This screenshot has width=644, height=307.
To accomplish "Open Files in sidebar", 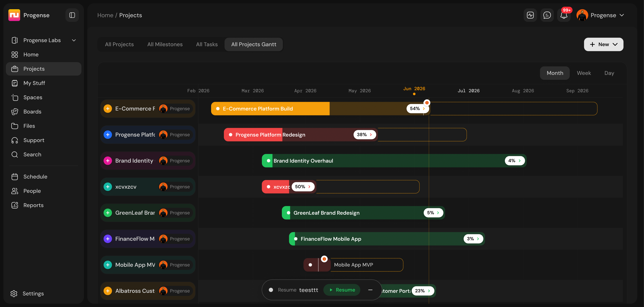I will (44, 126).
